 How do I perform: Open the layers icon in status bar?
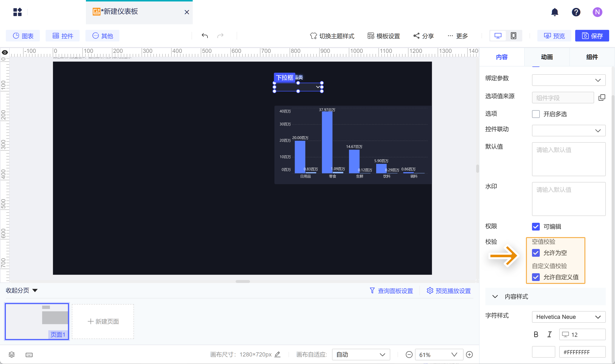12,355
